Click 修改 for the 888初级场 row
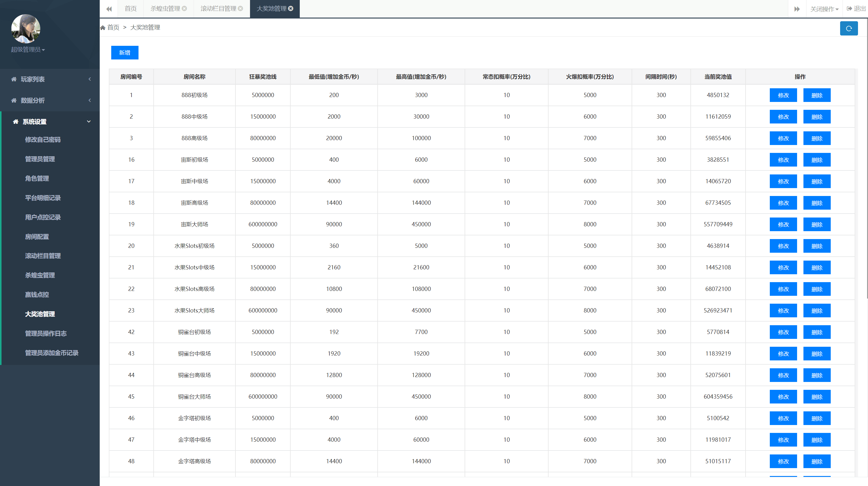 click(x=783, y=96)
